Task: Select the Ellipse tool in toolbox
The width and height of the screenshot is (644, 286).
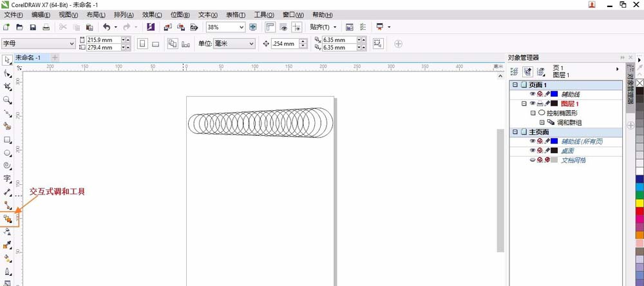Action: pos(8,153)
